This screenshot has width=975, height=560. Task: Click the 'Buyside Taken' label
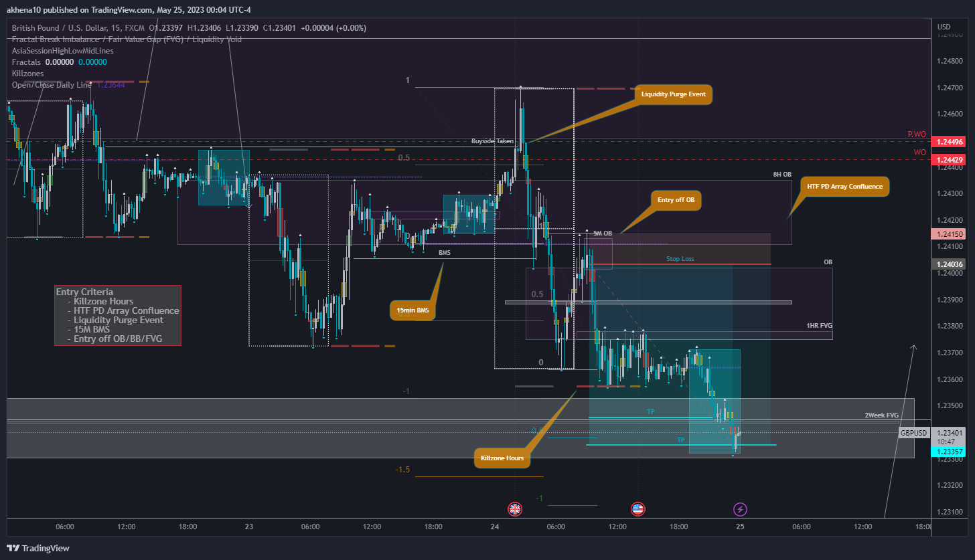[492, 141]
